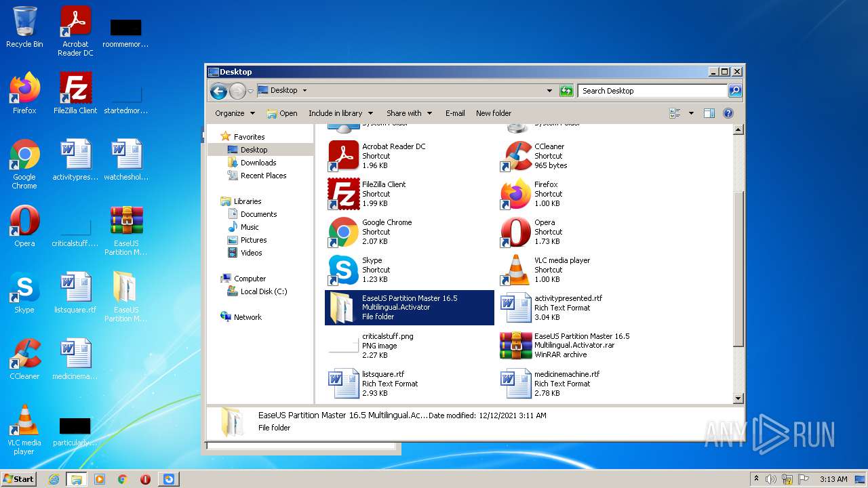Expand Desktop breadcrumb arrow in address bar
This screenshot has width=868, height=488.
click(x=304, y=90)
